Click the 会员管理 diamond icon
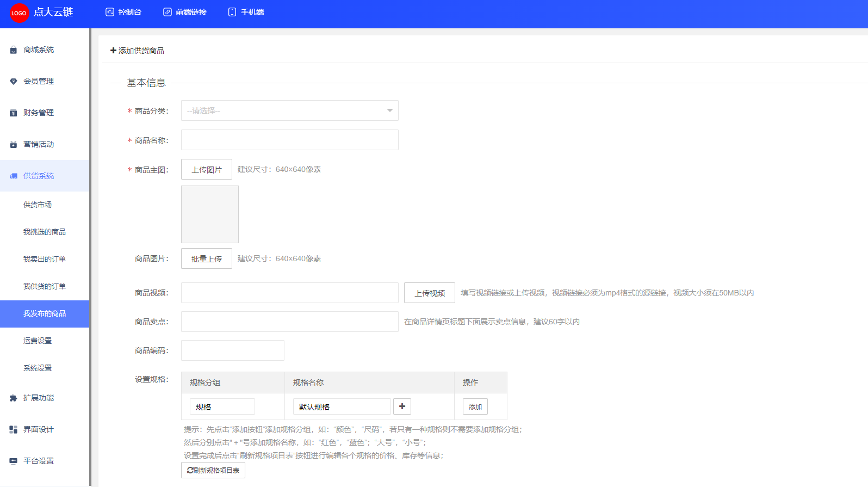868x487 pixels. tap(14, 82)
